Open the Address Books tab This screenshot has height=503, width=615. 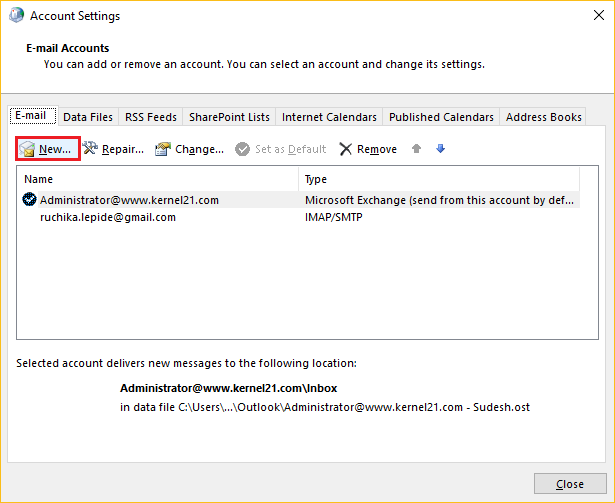tap(543, 117)
